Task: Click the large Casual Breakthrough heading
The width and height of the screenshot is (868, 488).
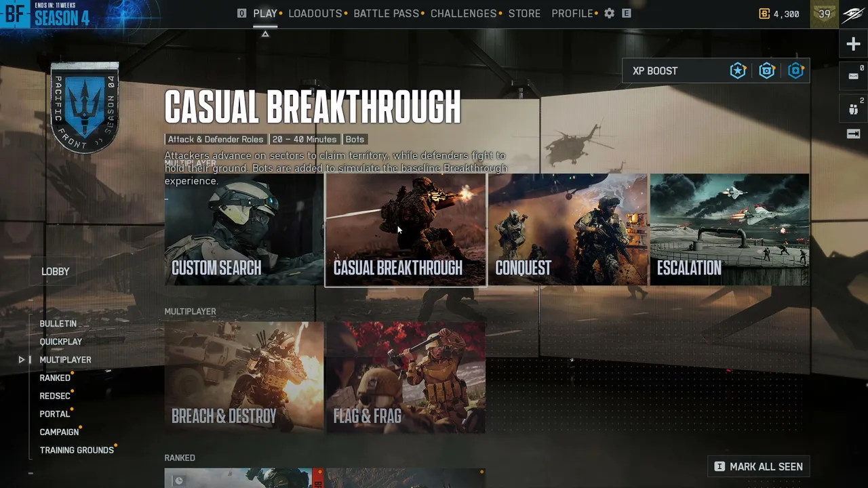Action: pyautogui.click(x=313, y=107)
